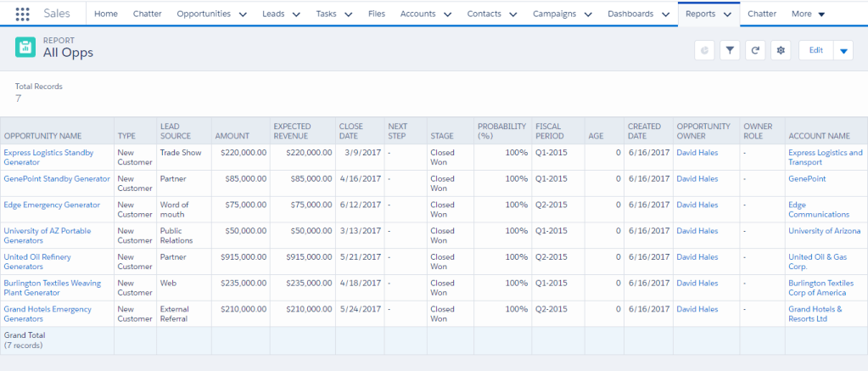Screen dimensions: 868x371
Task: Open the More navigation menu
Action: [x=808, y=14]
